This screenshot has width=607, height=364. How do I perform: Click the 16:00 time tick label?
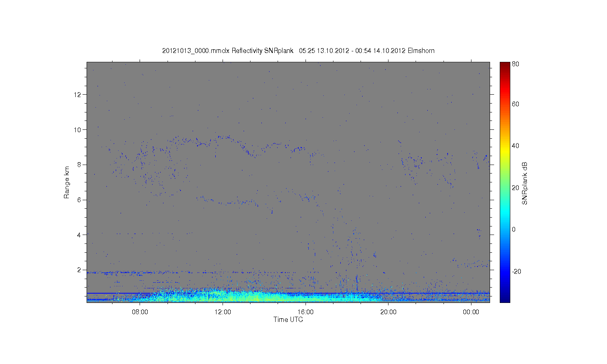coord(306,312)
